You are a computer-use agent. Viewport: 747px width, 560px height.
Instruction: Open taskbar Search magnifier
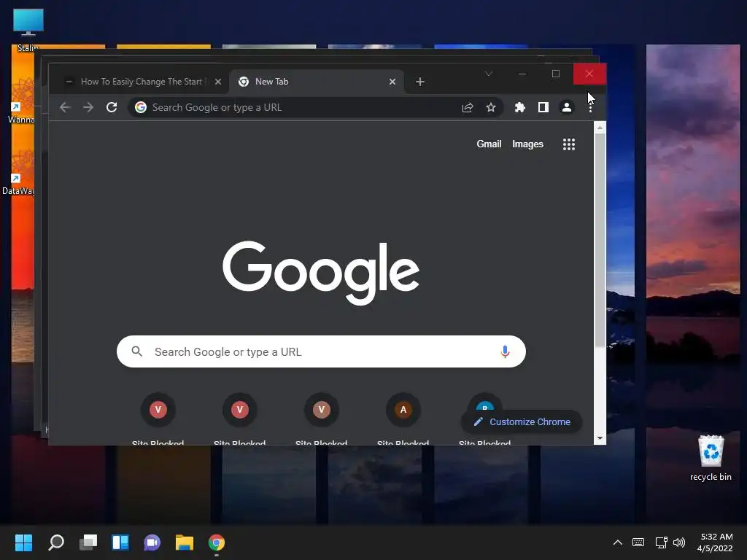[56, 542]
